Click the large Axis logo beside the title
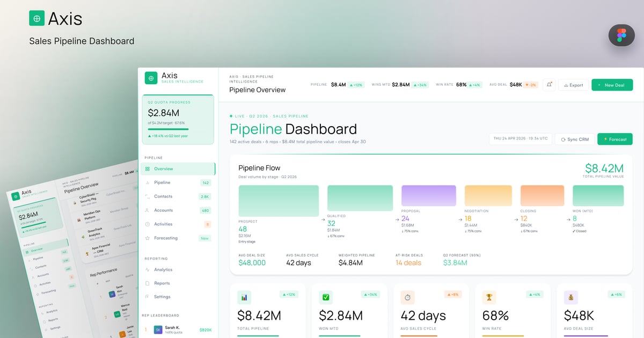 (x=36, y=18)
